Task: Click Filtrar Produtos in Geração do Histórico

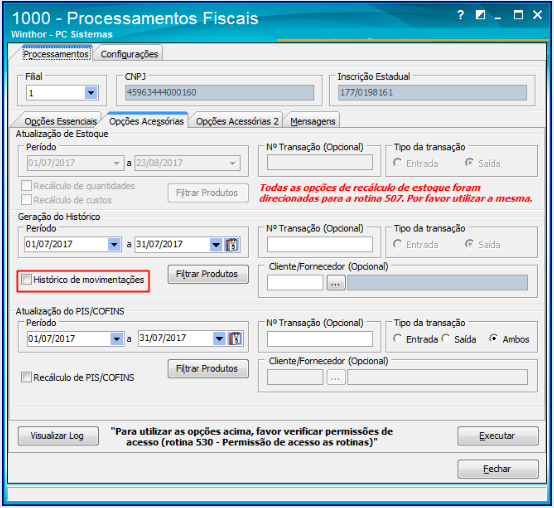Action: coord(208,274)
